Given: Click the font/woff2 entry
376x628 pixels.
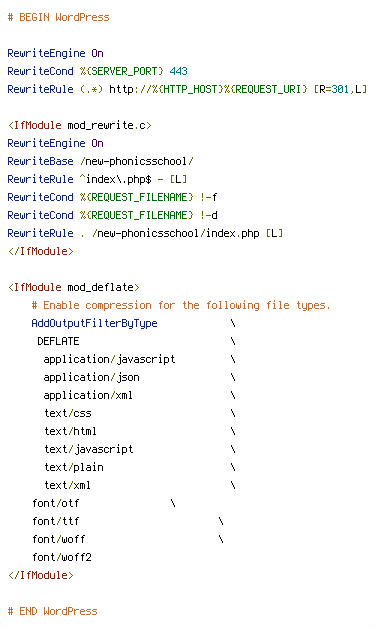Looking at the screenshot, I should pyautogui.click(x=62, y=557).
